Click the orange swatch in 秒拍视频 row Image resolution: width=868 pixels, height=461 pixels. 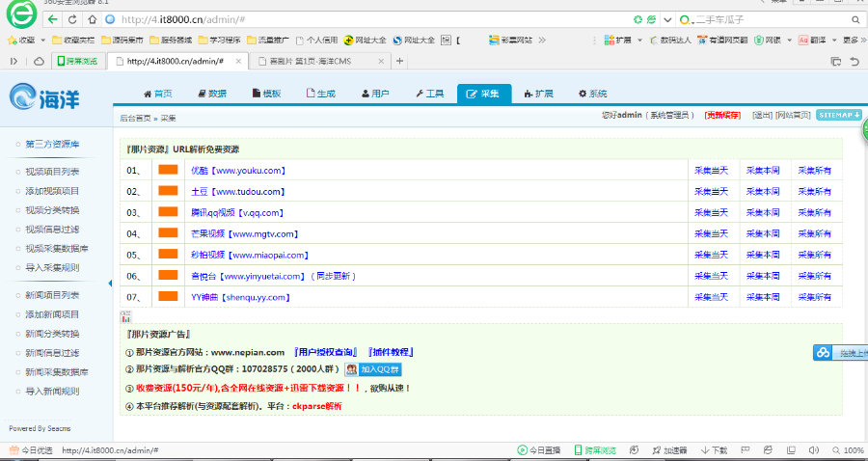click(x=168, y=254)
